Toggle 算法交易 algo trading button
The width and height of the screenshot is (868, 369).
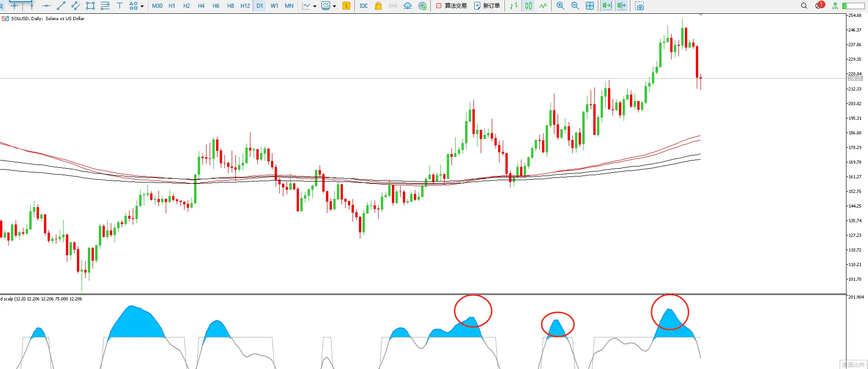pos(451,6)
